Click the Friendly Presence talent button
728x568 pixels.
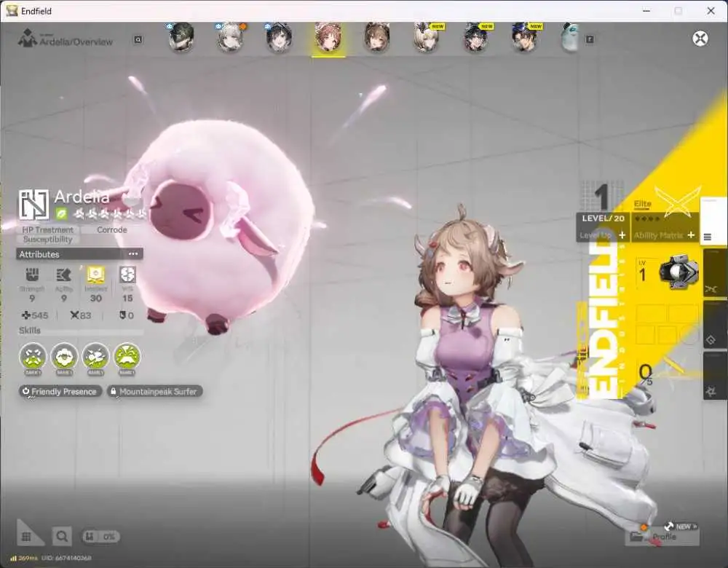coord(60,392)
